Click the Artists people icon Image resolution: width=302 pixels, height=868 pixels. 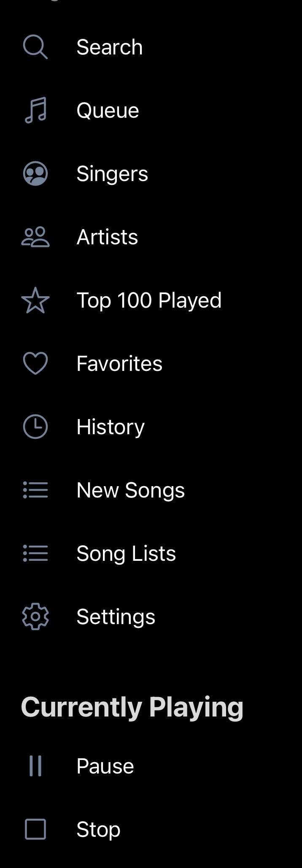tap(35, 237)
